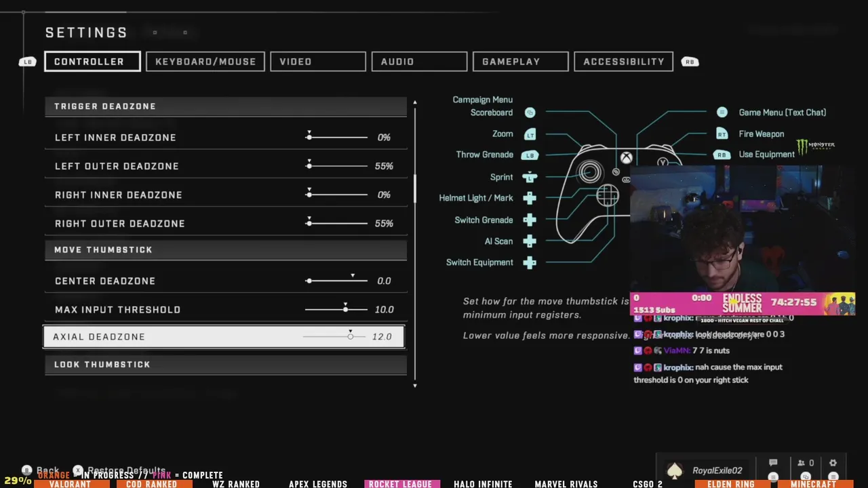Image resolution: width=868 pixels, height=488 pixels.
Task: Open the friends icon showing 0
Action: point(805,463)
